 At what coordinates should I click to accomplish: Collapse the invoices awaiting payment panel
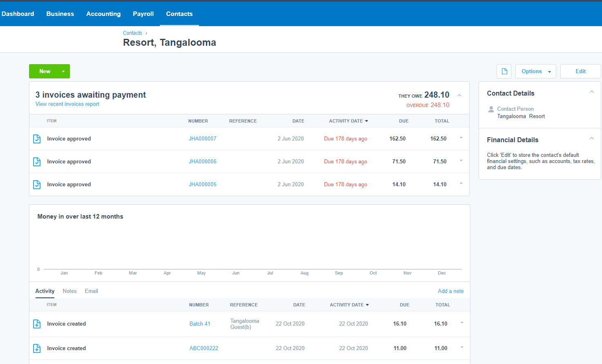pos(459,95)
